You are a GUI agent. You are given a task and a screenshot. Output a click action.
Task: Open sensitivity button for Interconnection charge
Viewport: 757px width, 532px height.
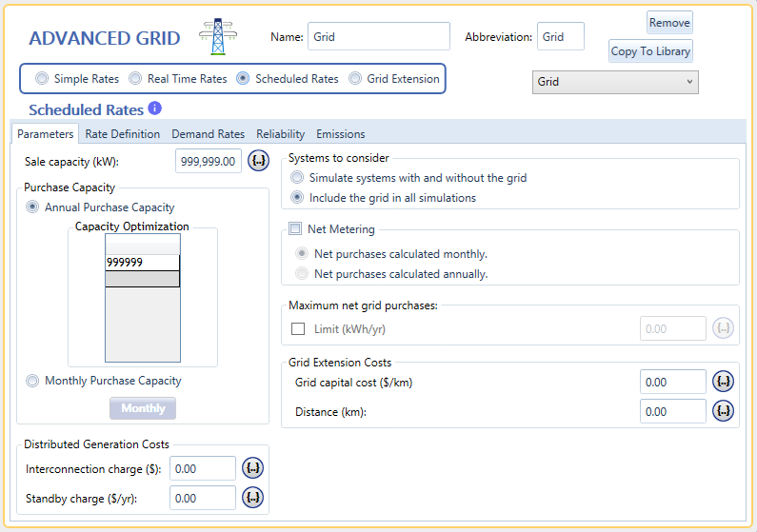click(x=252, y=468)
